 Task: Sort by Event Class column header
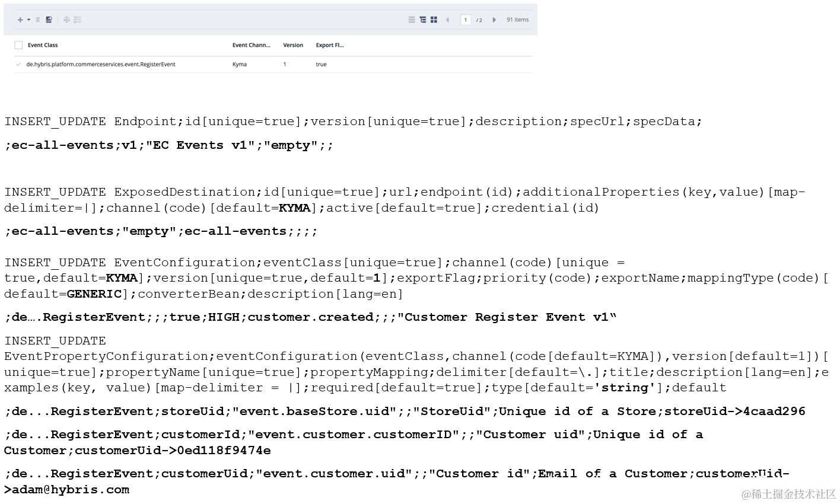tap(43, 45)
